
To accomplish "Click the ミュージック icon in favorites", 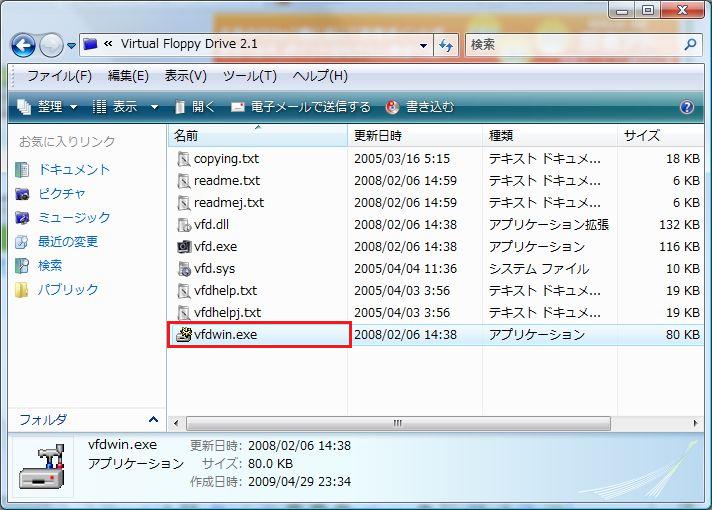I will click(22, 218).
